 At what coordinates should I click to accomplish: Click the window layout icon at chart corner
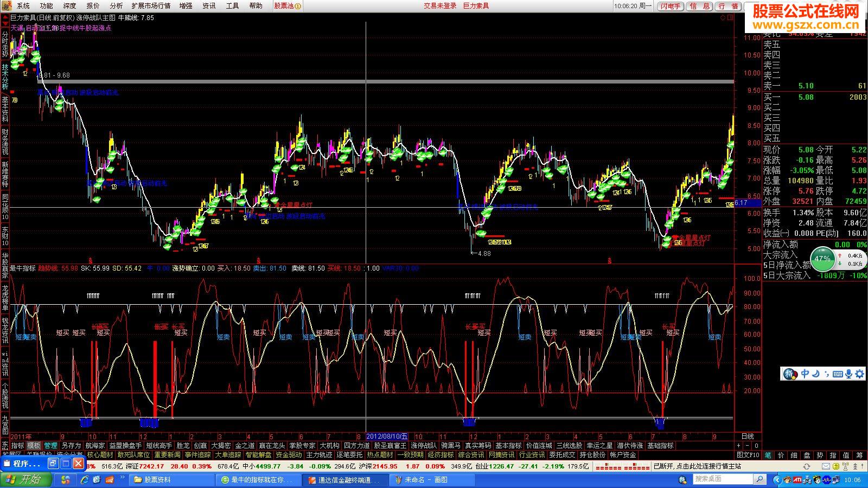point(730,17)
